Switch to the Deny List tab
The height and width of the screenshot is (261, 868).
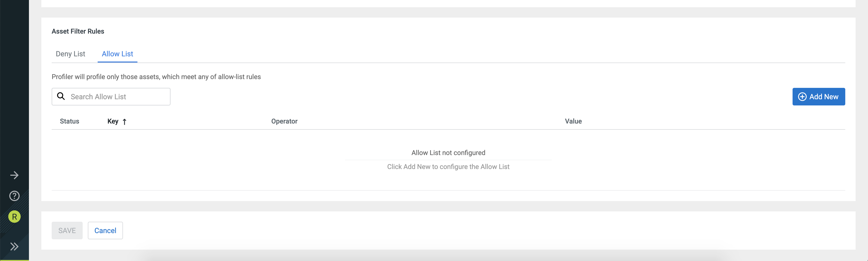click(71, 54)
